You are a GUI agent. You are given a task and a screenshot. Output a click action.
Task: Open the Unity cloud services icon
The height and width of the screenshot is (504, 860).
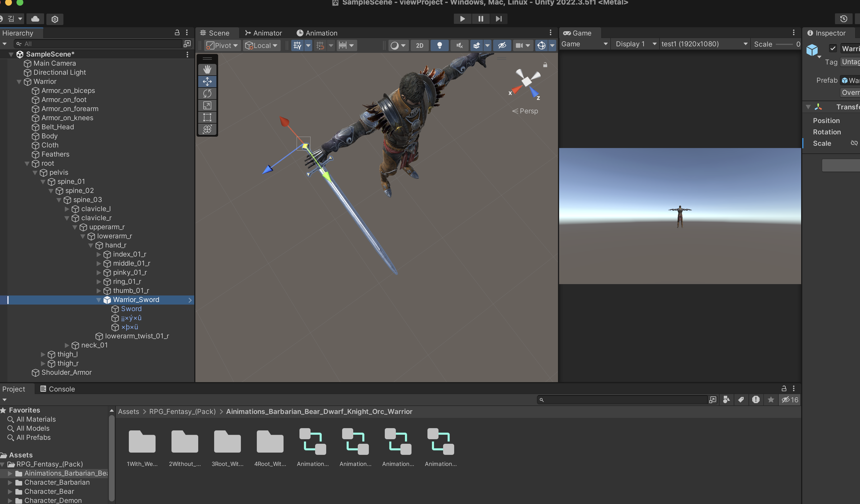pos(35,19)
